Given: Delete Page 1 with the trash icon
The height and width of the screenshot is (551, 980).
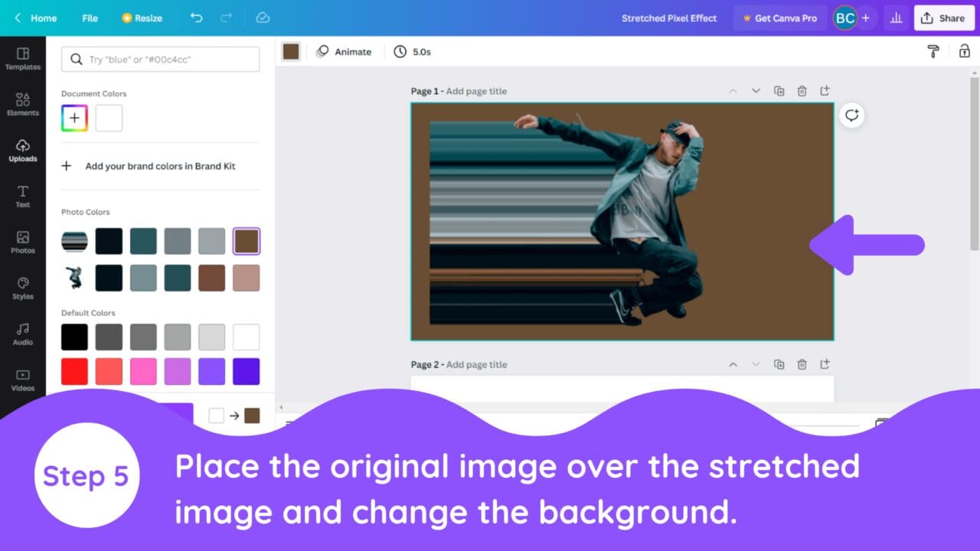Looking at the screenshot, I should (x=802, y=91).
